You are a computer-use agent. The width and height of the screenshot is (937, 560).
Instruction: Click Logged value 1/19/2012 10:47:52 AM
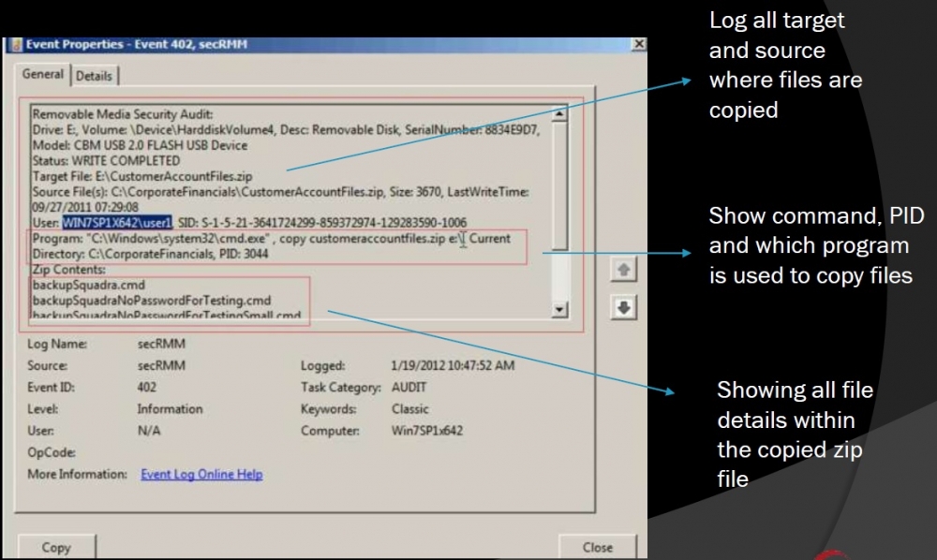[453, 365]
